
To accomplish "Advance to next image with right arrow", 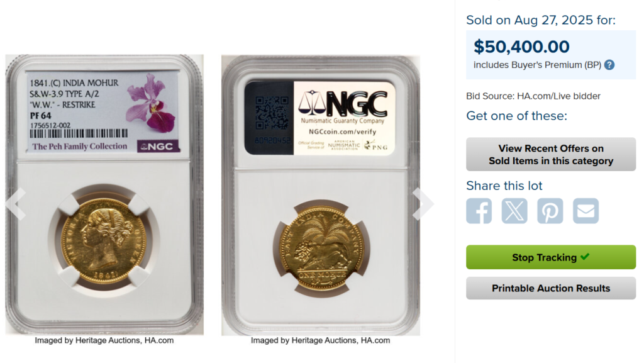I will click(423, 204).
